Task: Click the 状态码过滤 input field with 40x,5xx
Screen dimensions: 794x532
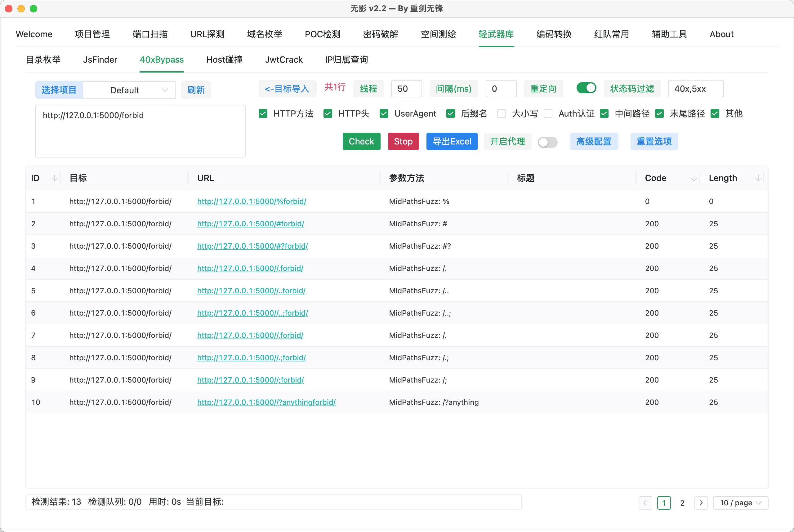Action: click(695, 89)
